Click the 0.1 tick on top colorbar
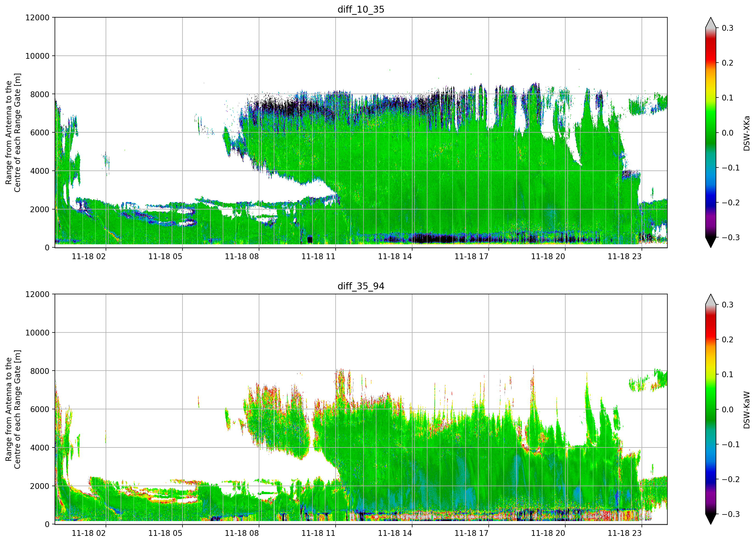Viewport: 756px width, 543px height. [x=727, y=98]
